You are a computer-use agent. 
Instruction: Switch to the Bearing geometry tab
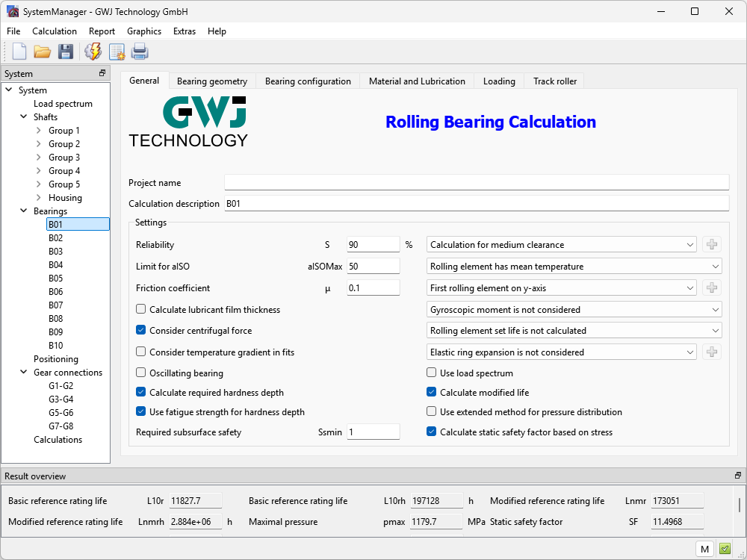[211, 81]
